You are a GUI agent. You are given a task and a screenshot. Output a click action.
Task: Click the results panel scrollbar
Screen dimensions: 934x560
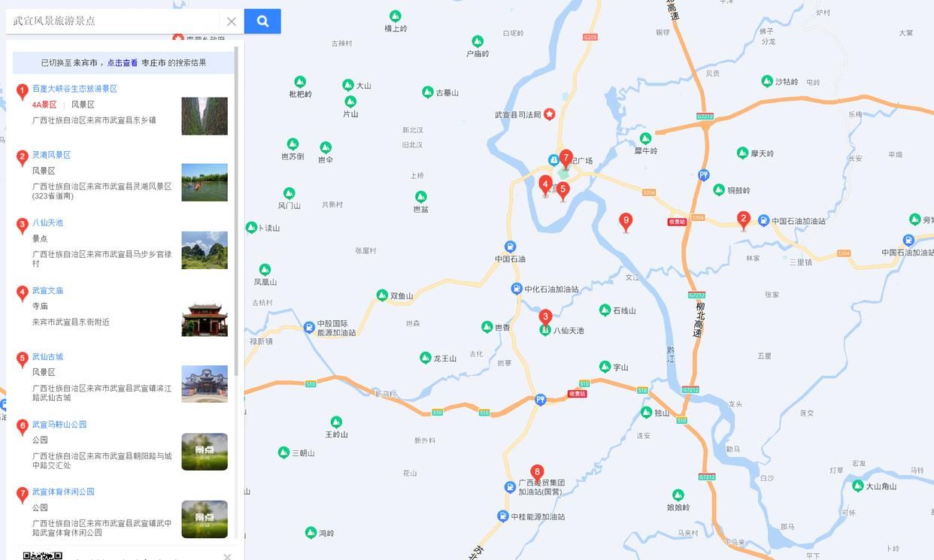pos(236,210)
